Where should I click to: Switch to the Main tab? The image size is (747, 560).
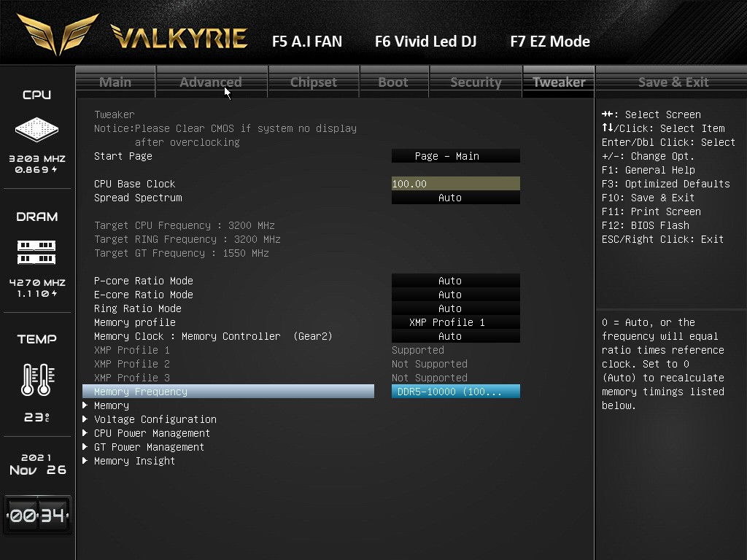click(x=115, y=82)
